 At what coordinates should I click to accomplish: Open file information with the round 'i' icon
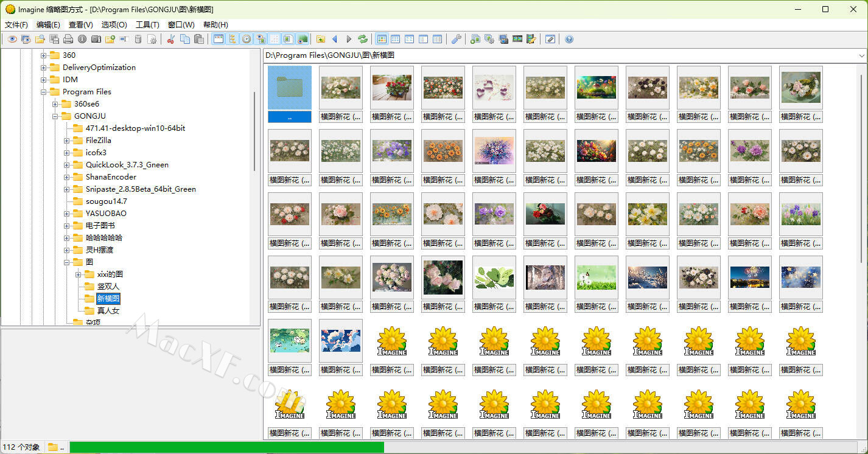click(82, 39)
